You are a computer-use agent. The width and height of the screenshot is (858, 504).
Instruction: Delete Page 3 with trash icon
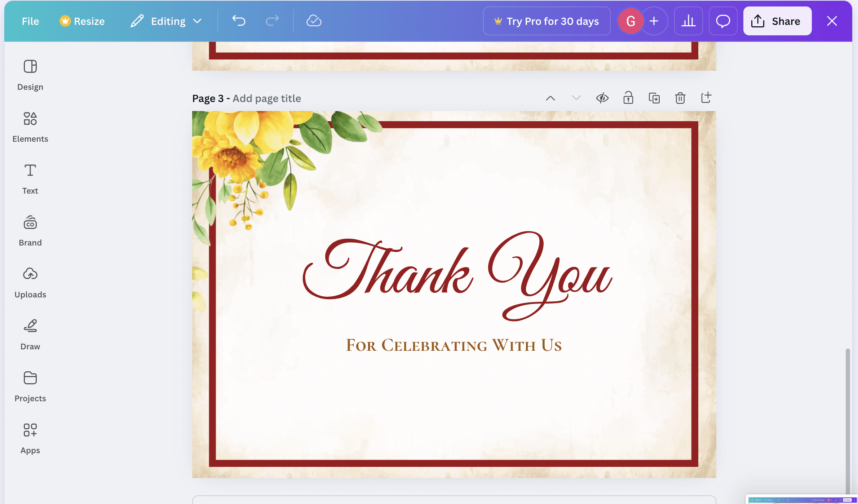(x=680, y=98)
